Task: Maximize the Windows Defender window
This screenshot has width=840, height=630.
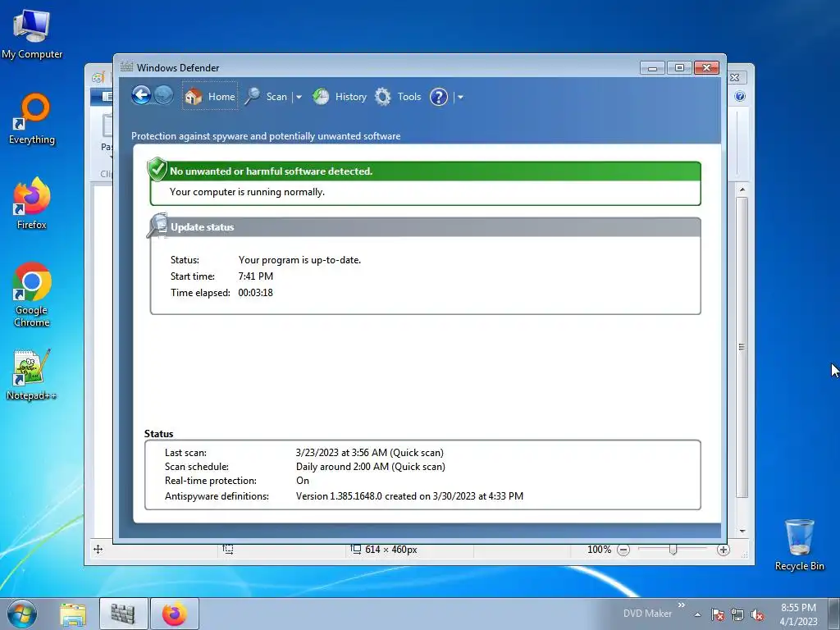Action: (679, 68)
